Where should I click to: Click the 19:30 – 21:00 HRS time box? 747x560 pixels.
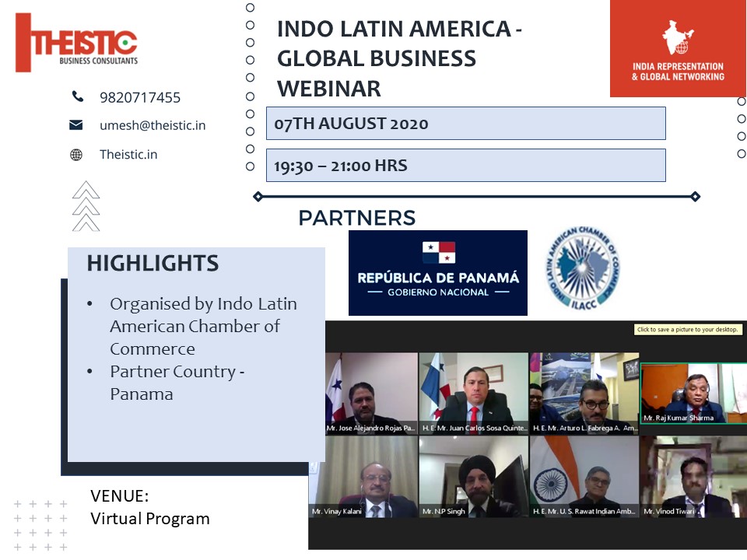point(465,166)
